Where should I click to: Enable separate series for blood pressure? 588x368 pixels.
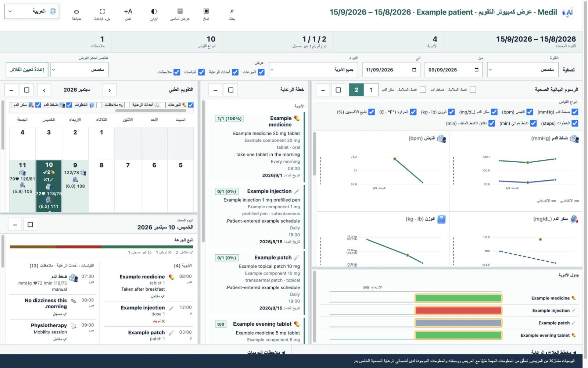473,89
